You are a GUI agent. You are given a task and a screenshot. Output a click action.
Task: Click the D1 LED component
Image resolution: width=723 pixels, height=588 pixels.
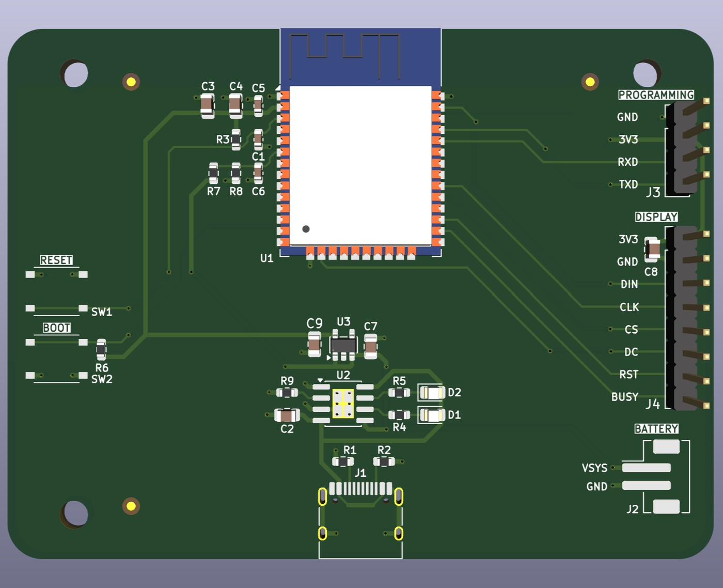(x=431, y=415)
